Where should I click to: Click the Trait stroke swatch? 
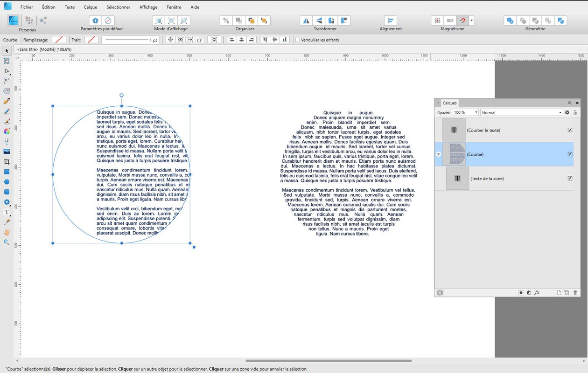[x=91, y=40]
